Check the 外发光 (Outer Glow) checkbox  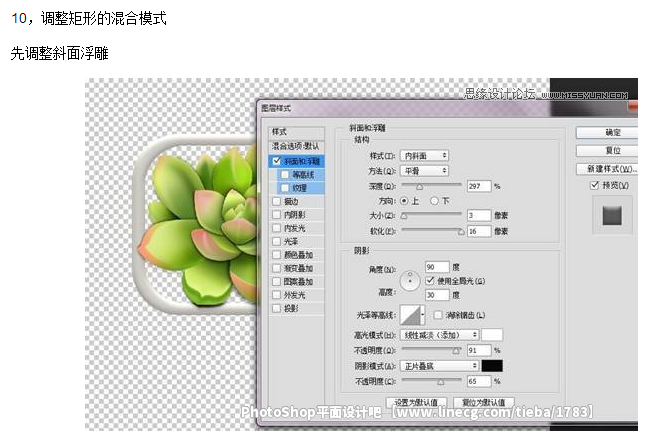[x=276, y=295]
